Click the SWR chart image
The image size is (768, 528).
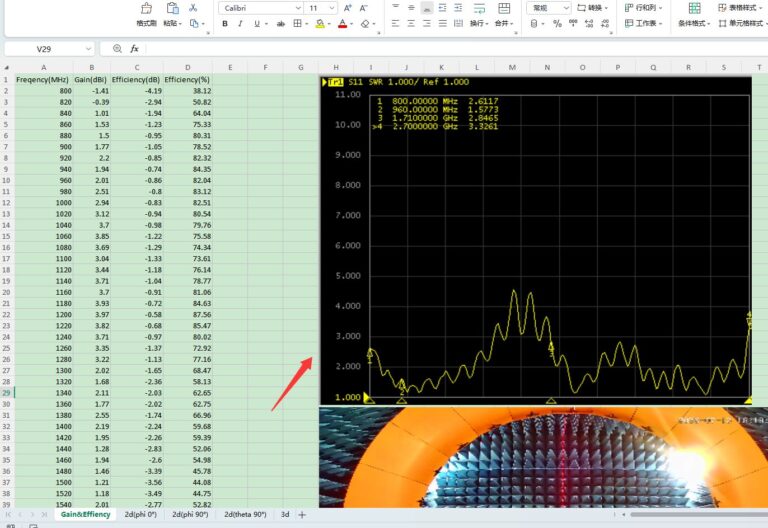[x=536, y=240]
